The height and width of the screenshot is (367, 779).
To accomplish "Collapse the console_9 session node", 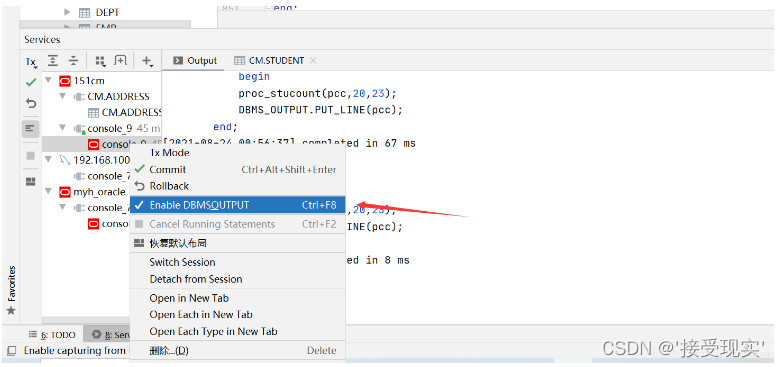I will tap(63, 128).
